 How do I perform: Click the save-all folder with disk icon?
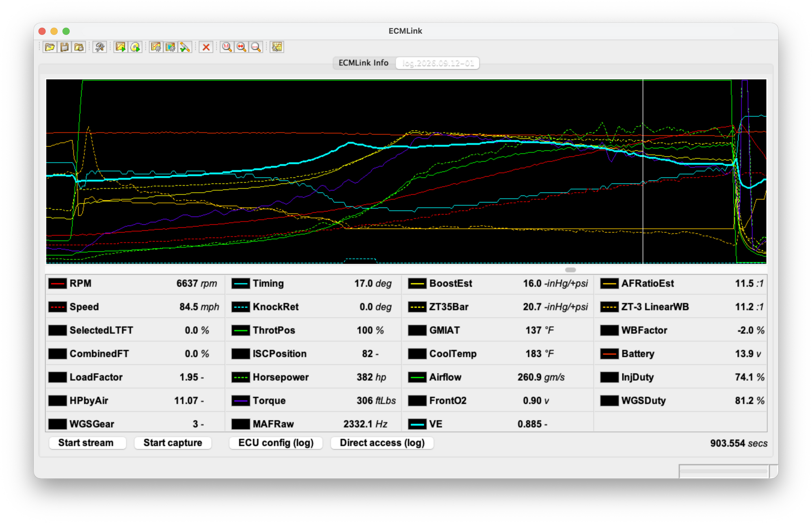click(x=79, y=47)
